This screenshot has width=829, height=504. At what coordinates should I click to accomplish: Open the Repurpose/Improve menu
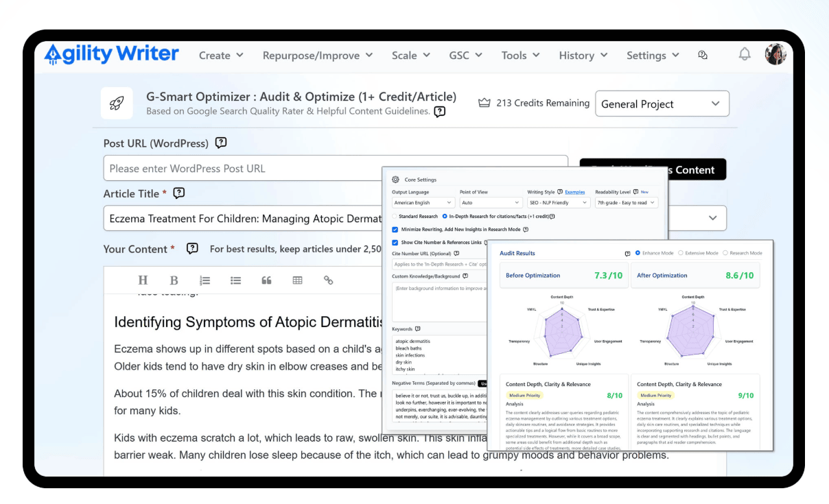[x=317, y=56]
